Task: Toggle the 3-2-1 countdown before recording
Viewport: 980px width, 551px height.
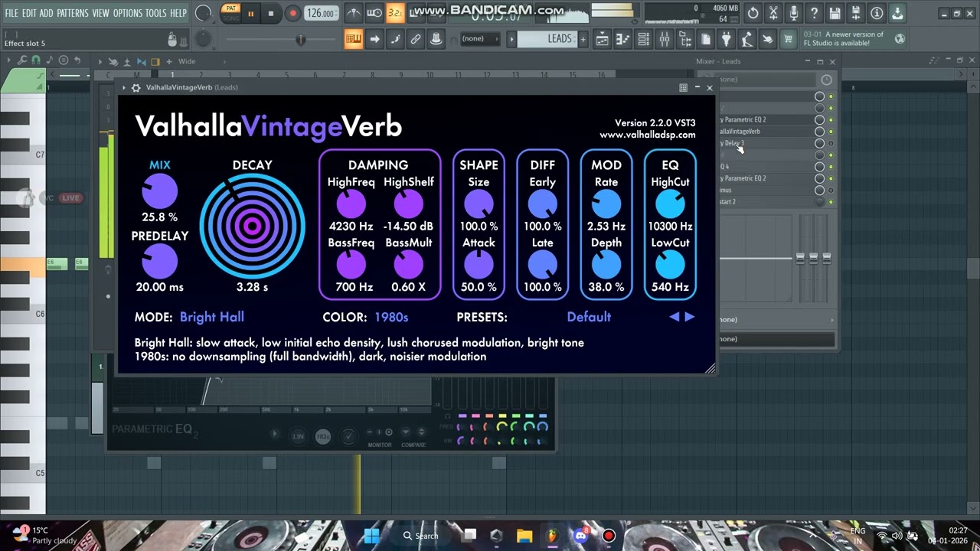Action: pyautogui.click(x=395, y=13)
